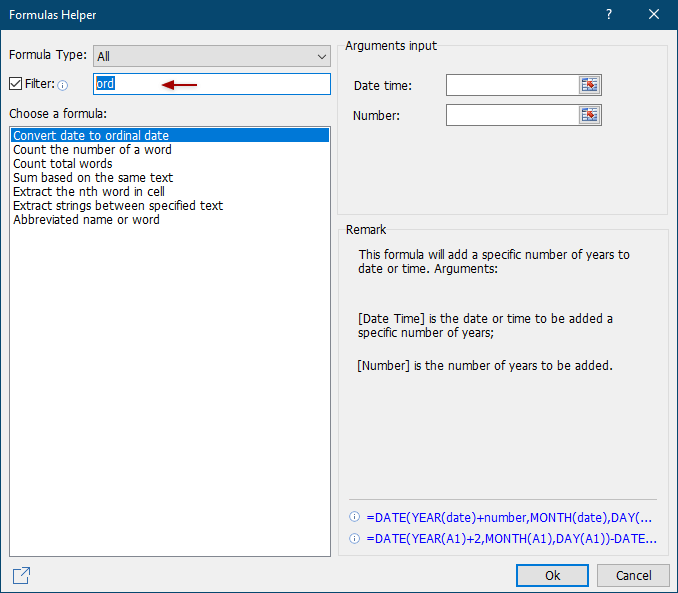Close the Formulas Helper dialog
The height and width of the screenshot is (593, 678).
[x=654, y=15]
